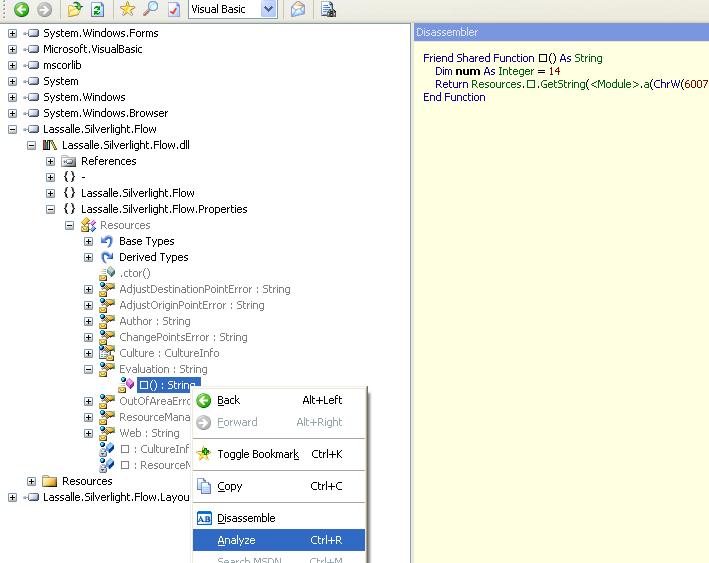The image size is (709, 563).
Task: Click the checkmark page toolbar icon
Action: coord(174,9)
